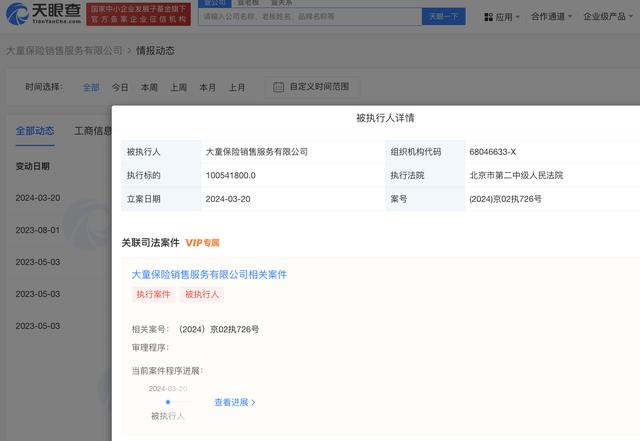
Task: Click the 执行案件 tag
Action: coord(153,294)
